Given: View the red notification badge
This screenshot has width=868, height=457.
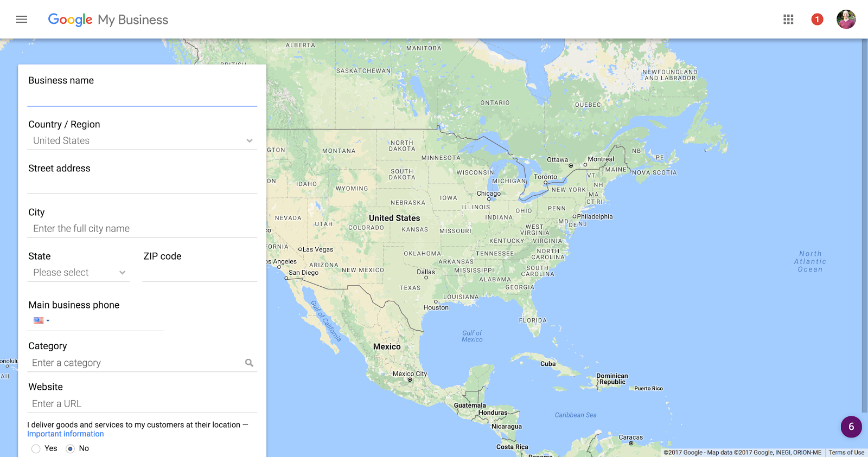Looking at the screenshot, I should 817,20.
